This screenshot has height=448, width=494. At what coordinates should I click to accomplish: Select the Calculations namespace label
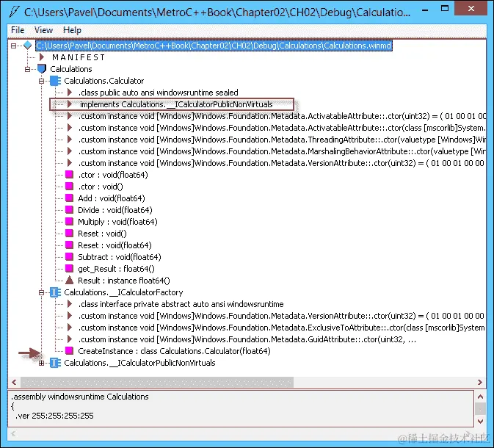pos(71,69)
